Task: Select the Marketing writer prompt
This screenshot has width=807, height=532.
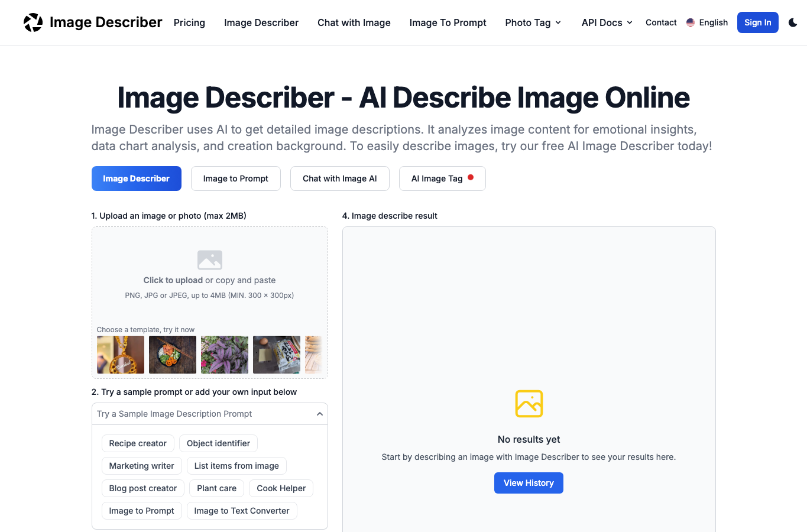Action: point(142,466)
